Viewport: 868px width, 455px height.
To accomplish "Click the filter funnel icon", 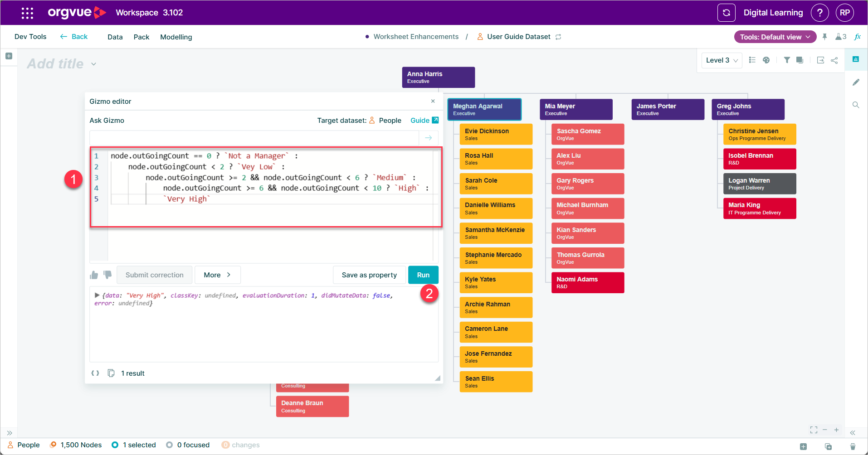I will (x=787, y=60).
